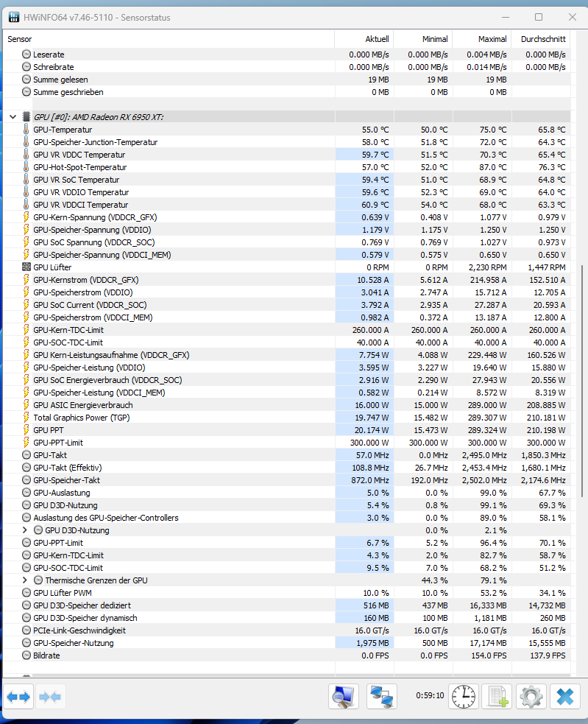The width and height of the screenshot is (588, 724).
Task: Click circle icon beside Leserate
Action: coord(26,54)
